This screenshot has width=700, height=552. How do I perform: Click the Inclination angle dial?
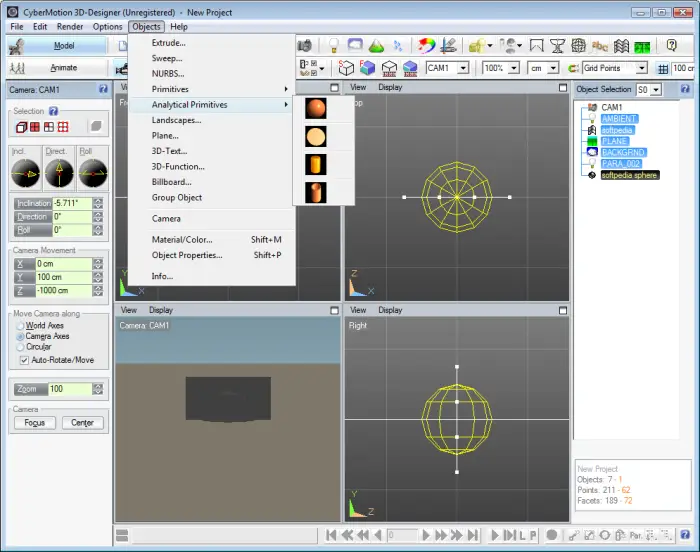tap(26, 175)
